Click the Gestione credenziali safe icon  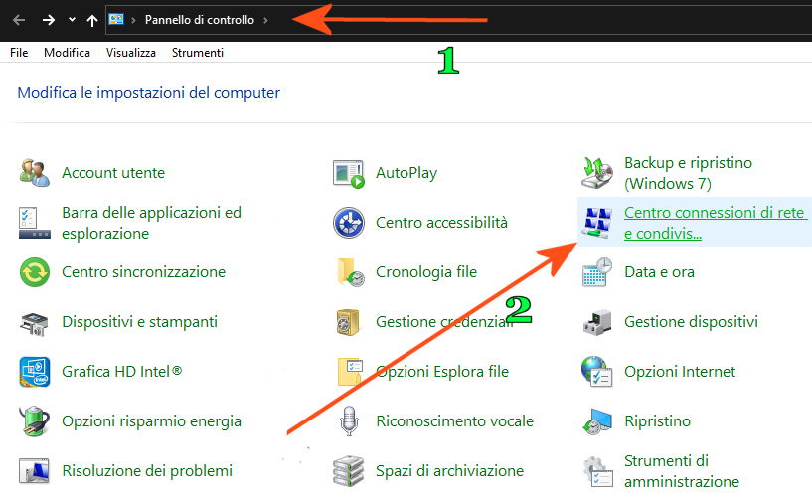(348, 322)
